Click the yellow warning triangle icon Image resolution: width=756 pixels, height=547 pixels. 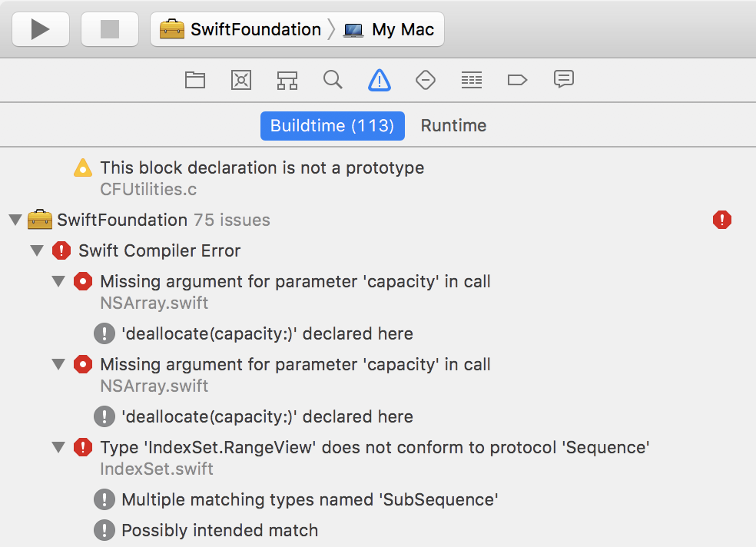pyautogui.click(x=83, y=167)
